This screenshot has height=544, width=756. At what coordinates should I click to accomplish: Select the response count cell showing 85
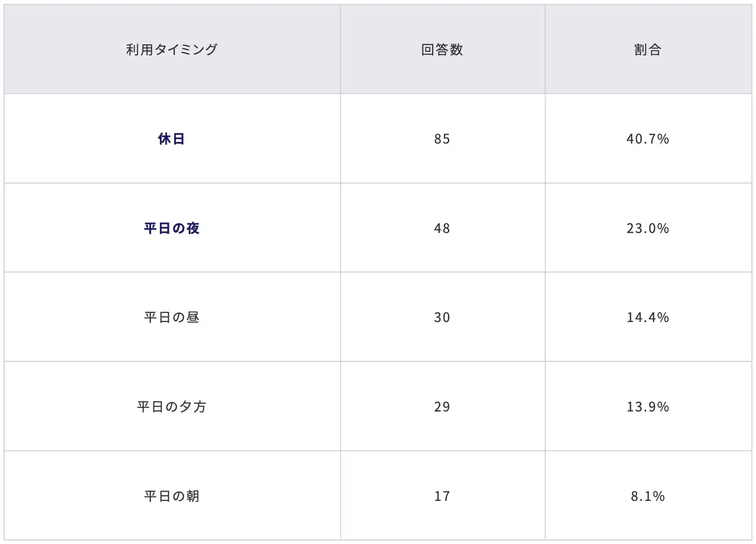[442, 139]
